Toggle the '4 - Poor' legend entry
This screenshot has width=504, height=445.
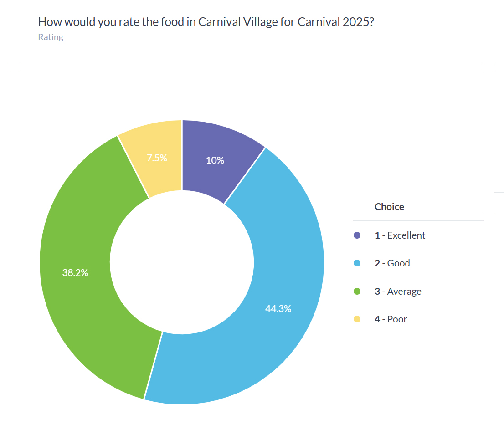[391, 319]
